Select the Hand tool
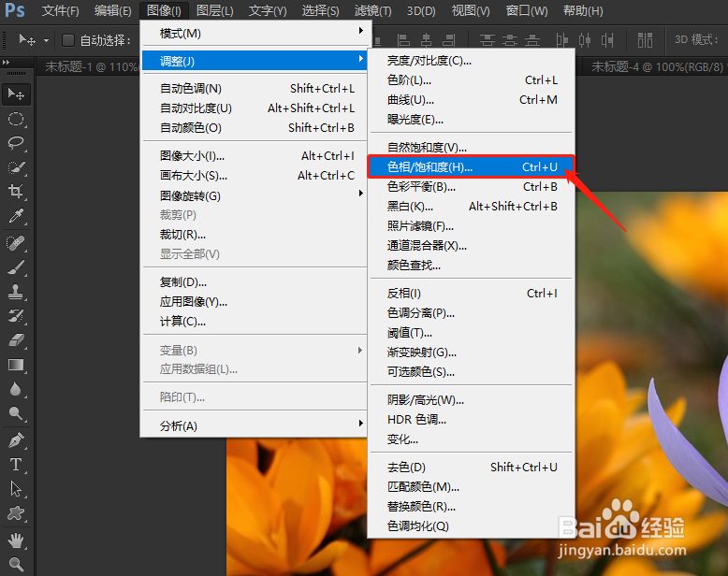 pyautogui.click(x=16, y=540)
